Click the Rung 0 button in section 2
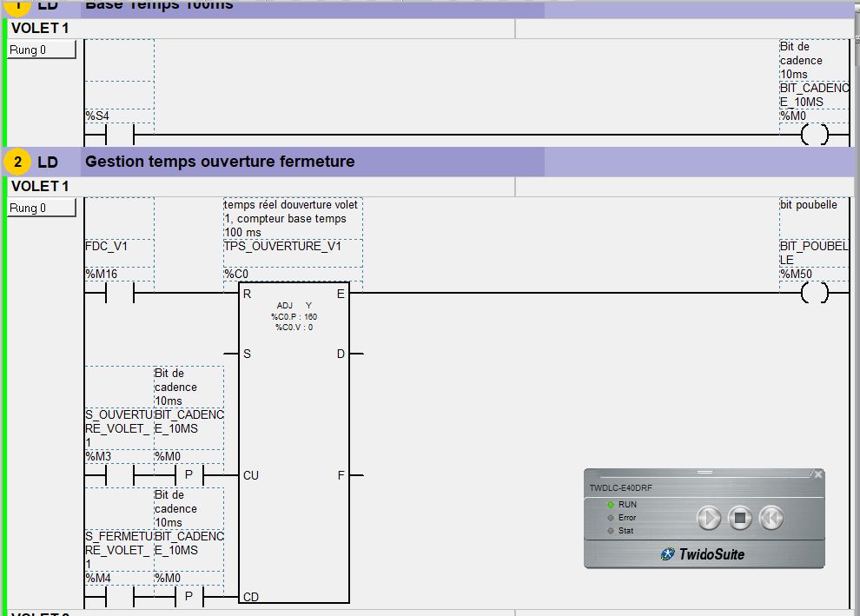Viewport: 860px width, 616px height. [x=42, y=209]
